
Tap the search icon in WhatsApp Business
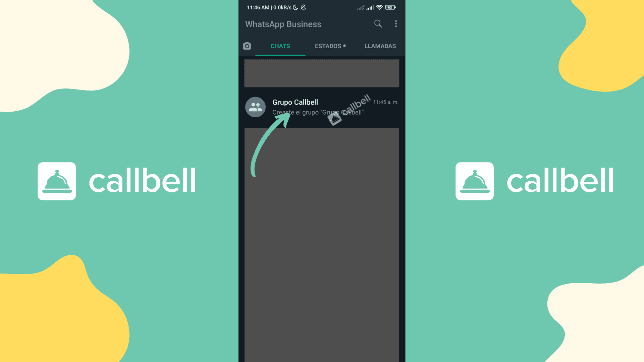(x=377, y=23)
